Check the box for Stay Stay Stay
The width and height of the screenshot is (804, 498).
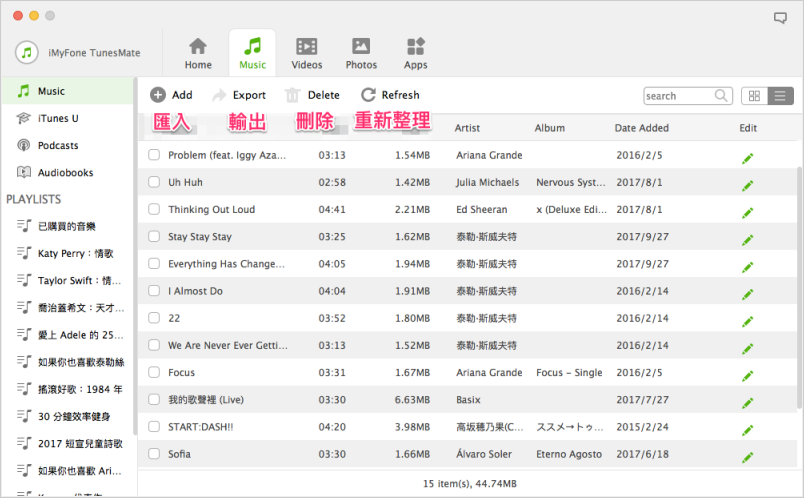(154, 236)
